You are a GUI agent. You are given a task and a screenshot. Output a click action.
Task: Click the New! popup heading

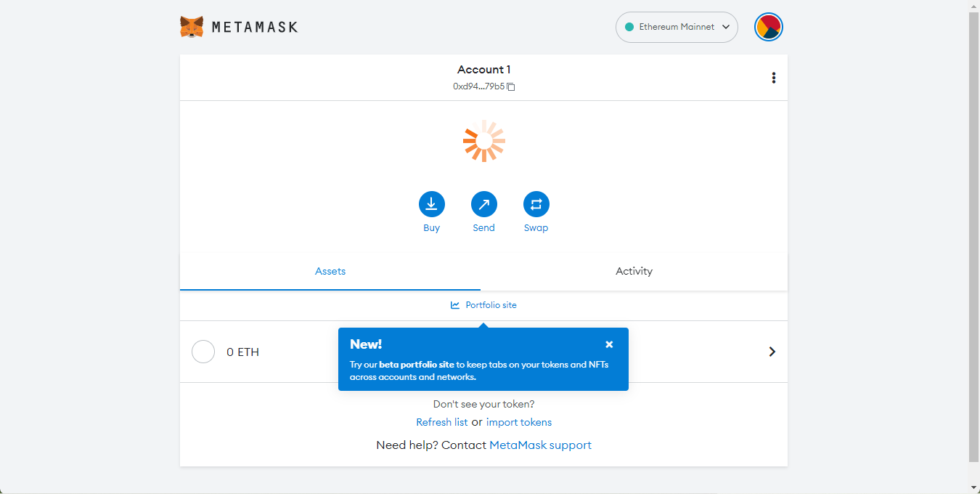pos(366,344)
